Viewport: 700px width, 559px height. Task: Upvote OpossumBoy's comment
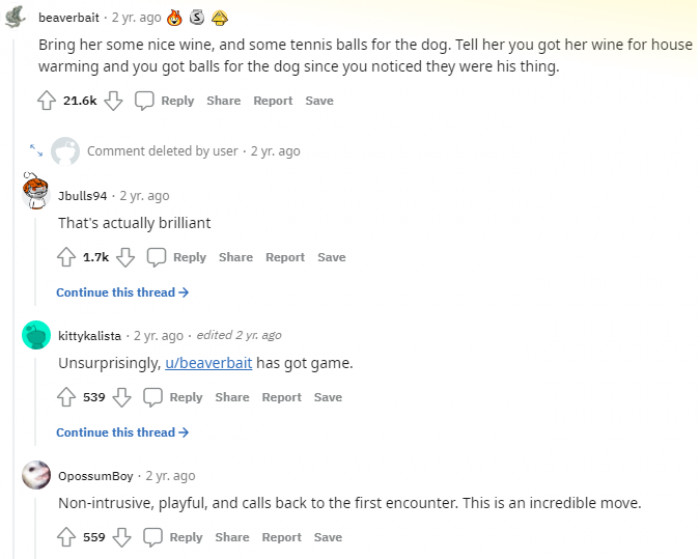pyautogui.click(x=66, y=537)
